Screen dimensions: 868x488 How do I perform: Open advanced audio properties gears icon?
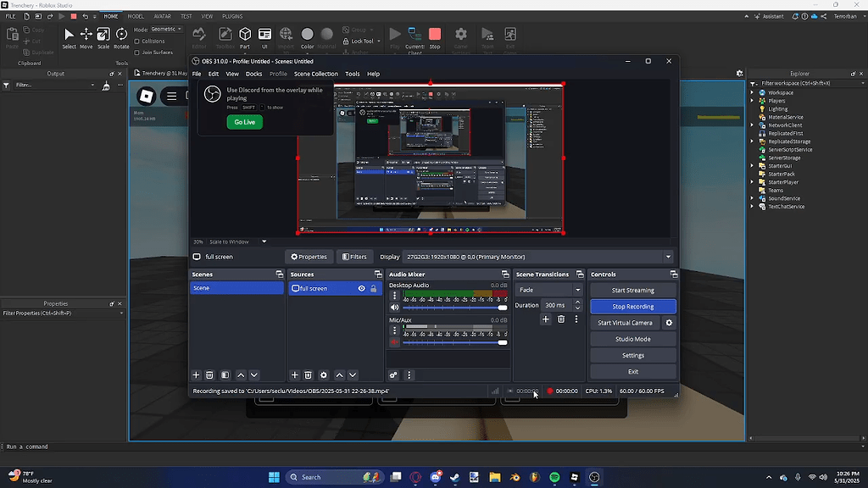(x=393, y=375)
